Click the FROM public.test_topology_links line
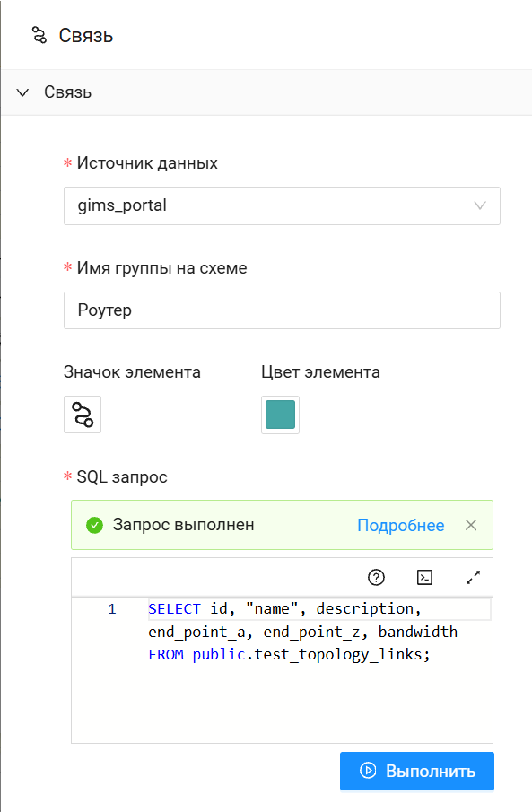This screenshot has height=812, width=532. click(289, 655)
